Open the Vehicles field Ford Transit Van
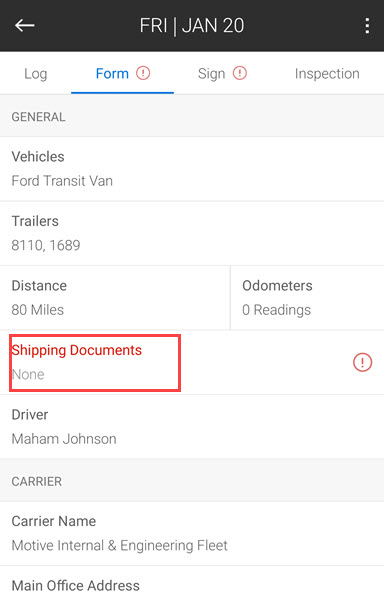This screenshot has width=385, height=598. pyautogui.click(x=192, y=169)
